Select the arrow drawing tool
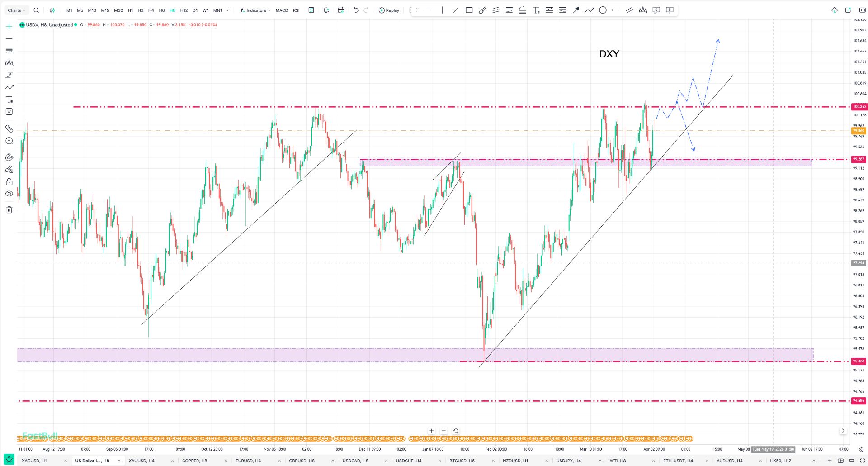The width and height of the screenshot is (868, 466). pyautogui.click(x=576, y=10)
